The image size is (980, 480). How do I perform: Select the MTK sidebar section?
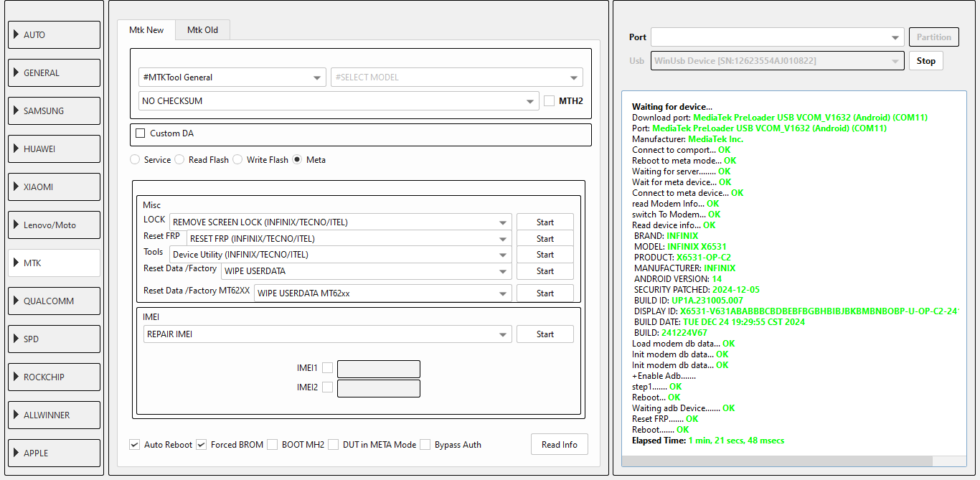[54, 263]
